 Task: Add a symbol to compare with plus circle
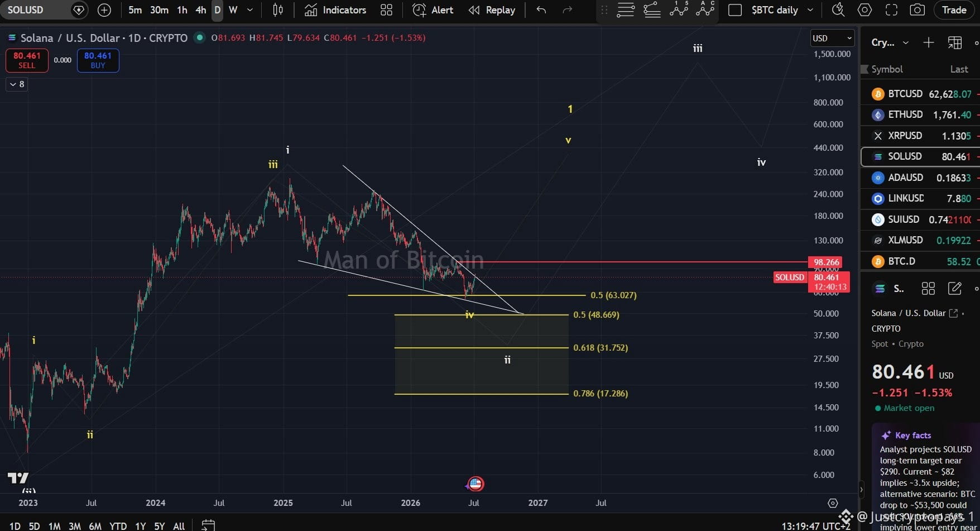(x=104, y=10)
